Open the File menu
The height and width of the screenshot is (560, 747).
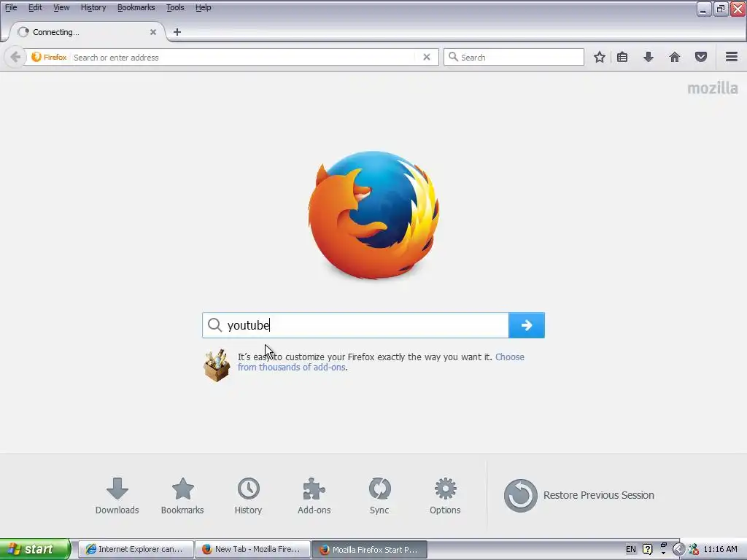11,7
